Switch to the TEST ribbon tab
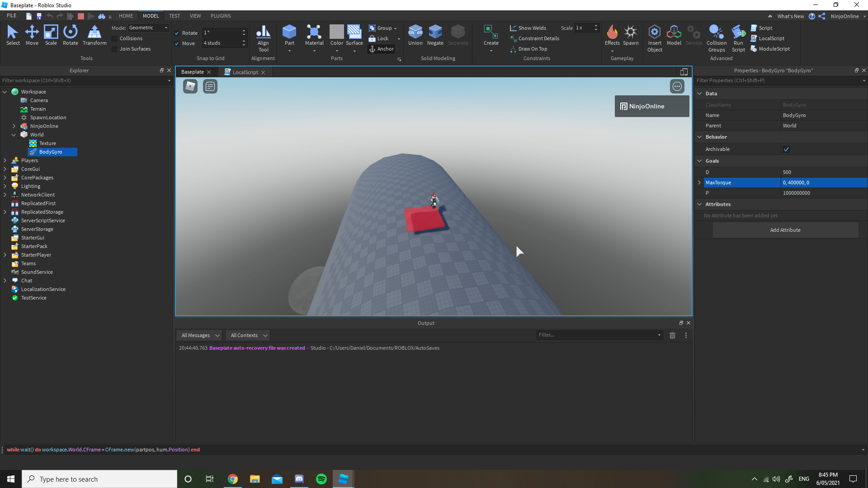 click(x=174, y=16)
